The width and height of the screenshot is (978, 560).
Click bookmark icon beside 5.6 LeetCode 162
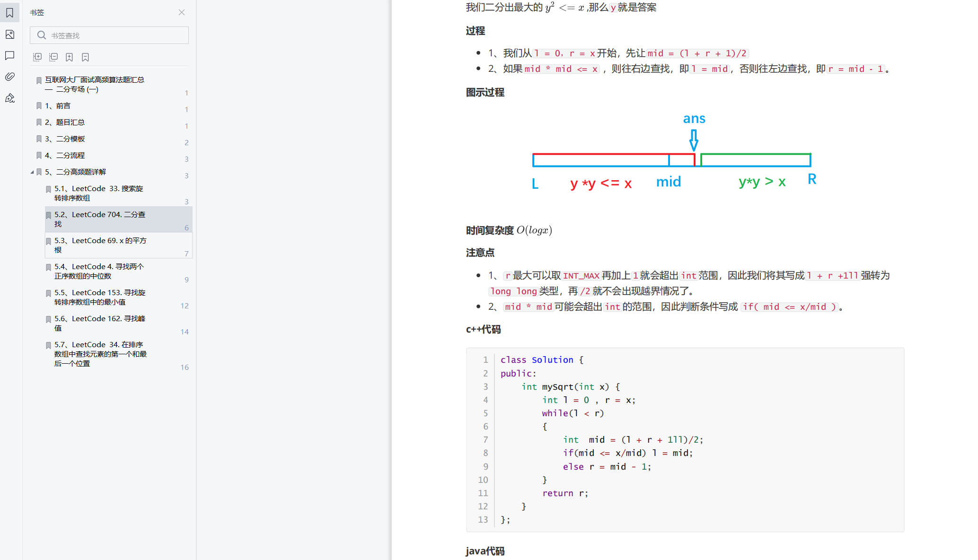(48, 319)
